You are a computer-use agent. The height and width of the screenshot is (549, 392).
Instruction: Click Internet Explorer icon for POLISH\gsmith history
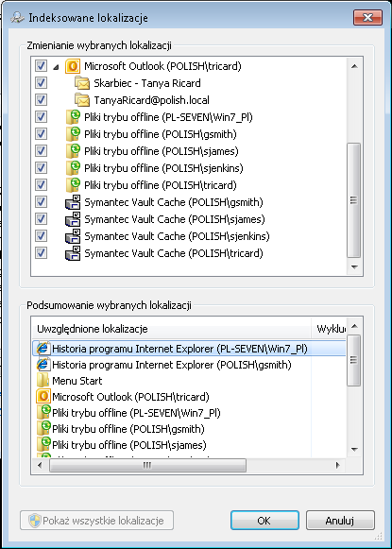(43, 365)
